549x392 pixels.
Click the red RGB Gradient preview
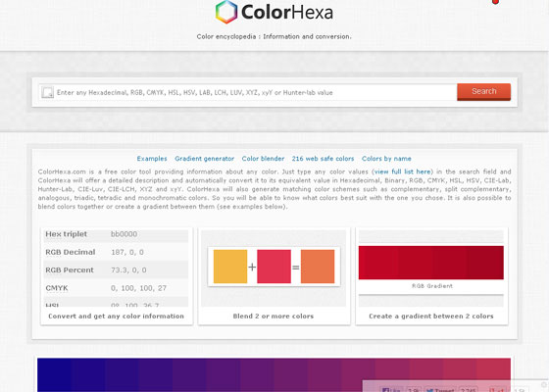coord(431,263)
